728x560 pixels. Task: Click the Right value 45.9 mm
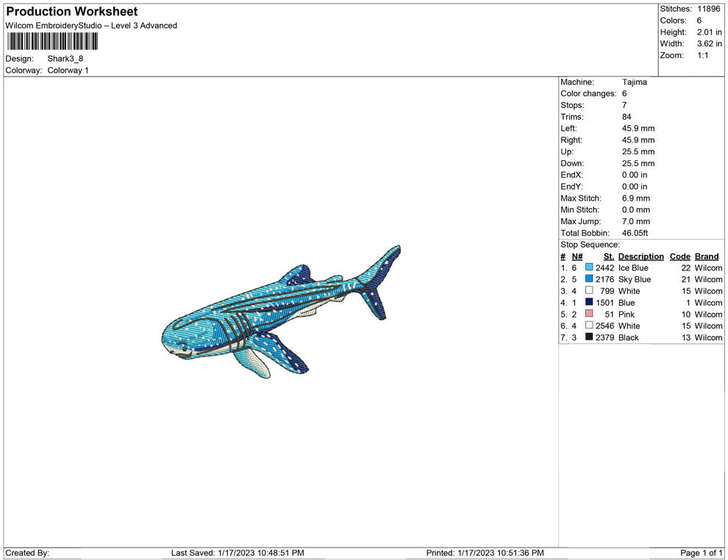coord(638,140)
